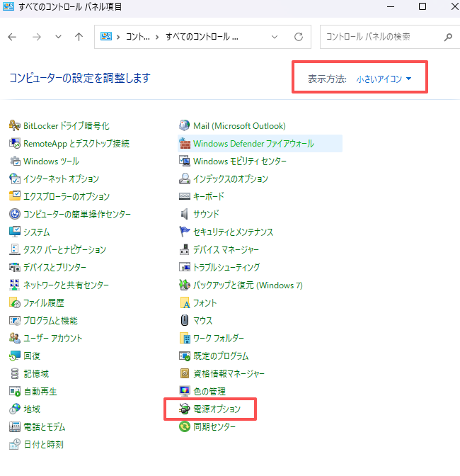The width and height of the screenshot is (460, 476).
Task: Click the すべてのコントロール... breadcrumb segment
Action: tap(202, 37)
